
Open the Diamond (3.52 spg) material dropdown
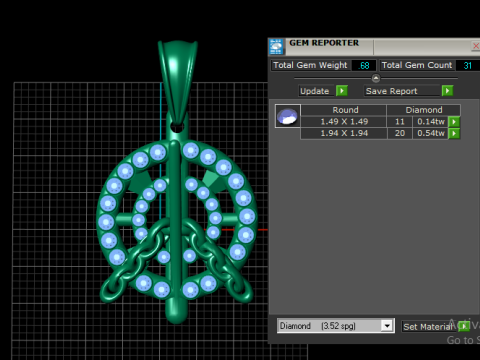coord(387,326)
